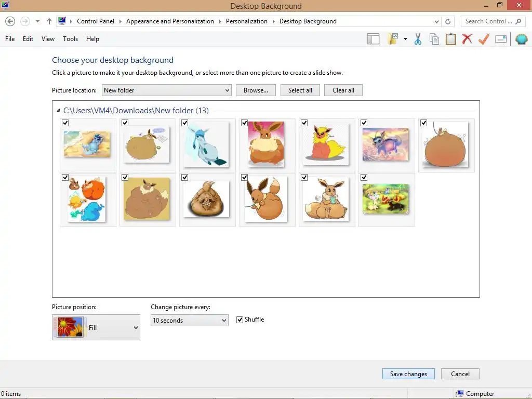Image resolution: width=532 pixels, height=399 pixels.
Task: Select the Eevee on tan background thumbnail
Action: point(147,199)
